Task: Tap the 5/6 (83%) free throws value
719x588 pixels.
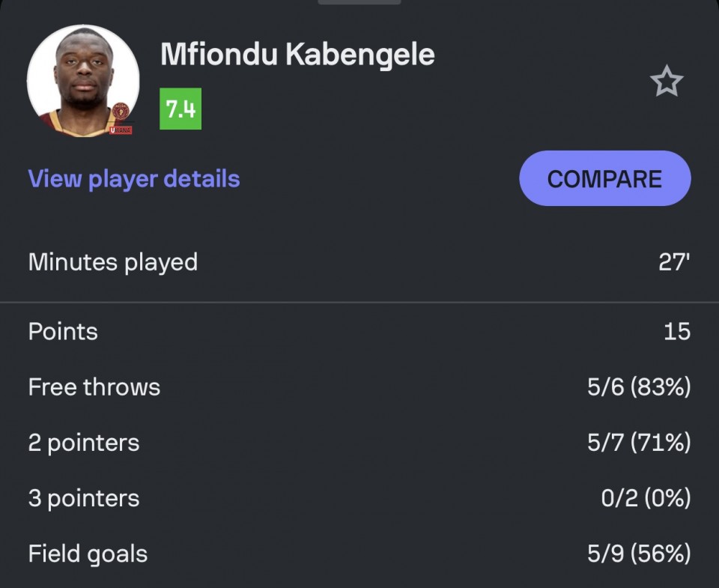Action: point(639,387)
